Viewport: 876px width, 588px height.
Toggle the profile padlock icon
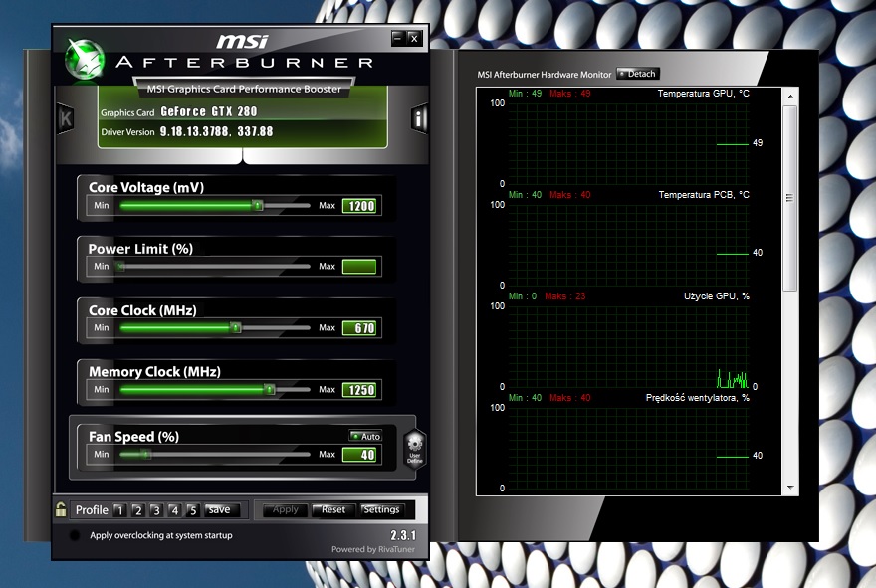61,509
